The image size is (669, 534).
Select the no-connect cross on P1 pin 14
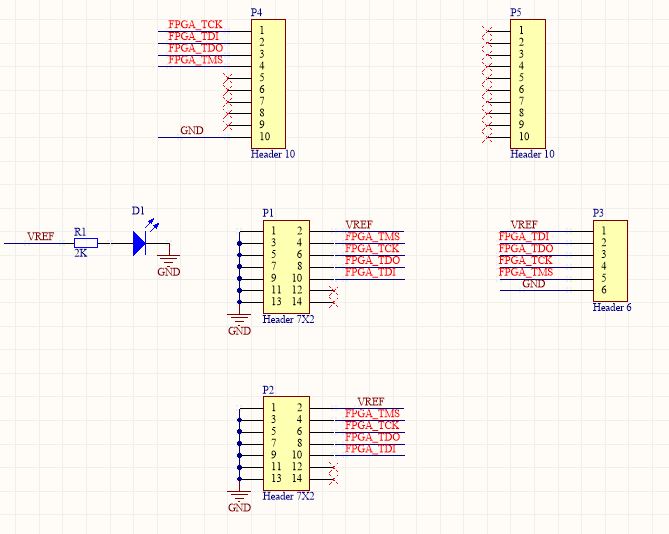[334, 303]
